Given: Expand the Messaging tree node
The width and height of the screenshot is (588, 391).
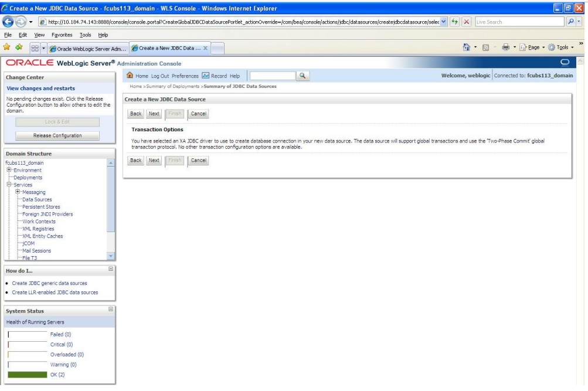Looking at the screenshot, I should point(18,192).
